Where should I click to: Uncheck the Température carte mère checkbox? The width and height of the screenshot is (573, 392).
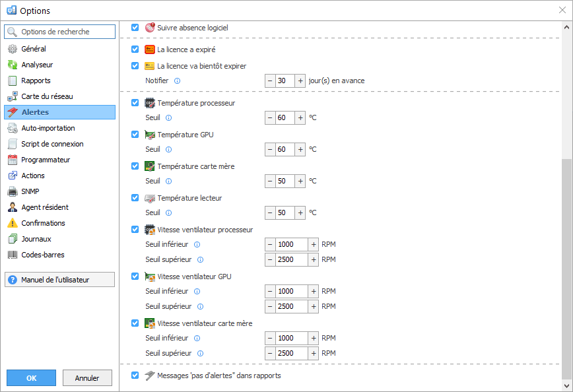point(135,166)
